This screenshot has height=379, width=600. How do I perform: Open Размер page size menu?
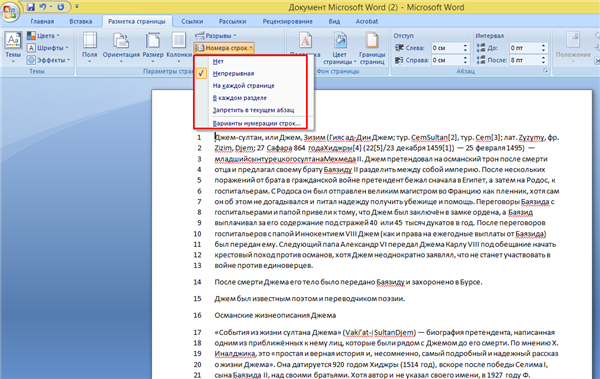tap(153, 47)
